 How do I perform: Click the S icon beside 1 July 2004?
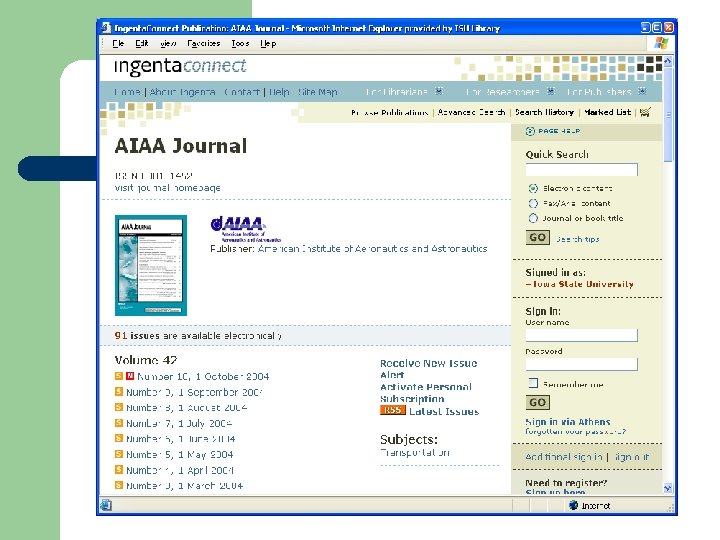pyautogui.click(x=119, y=422)
